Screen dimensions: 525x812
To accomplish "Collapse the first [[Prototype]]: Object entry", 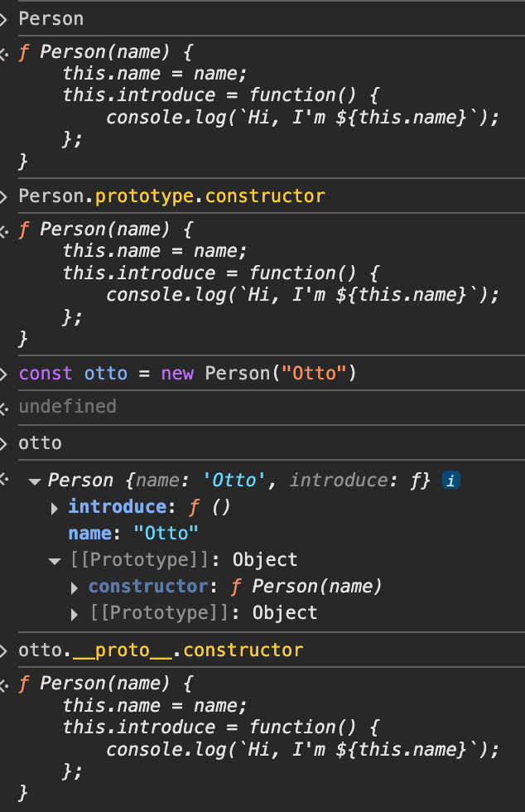I will coord(55,560).
